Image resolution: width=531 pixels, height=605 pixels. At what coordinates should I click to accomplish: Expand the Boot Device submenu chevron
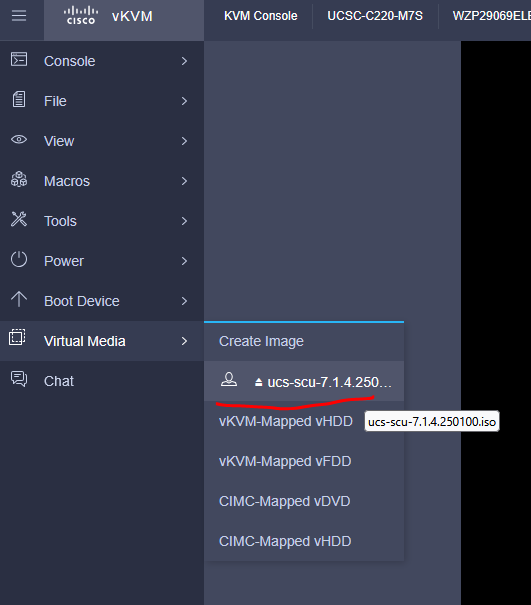point(184,301)
